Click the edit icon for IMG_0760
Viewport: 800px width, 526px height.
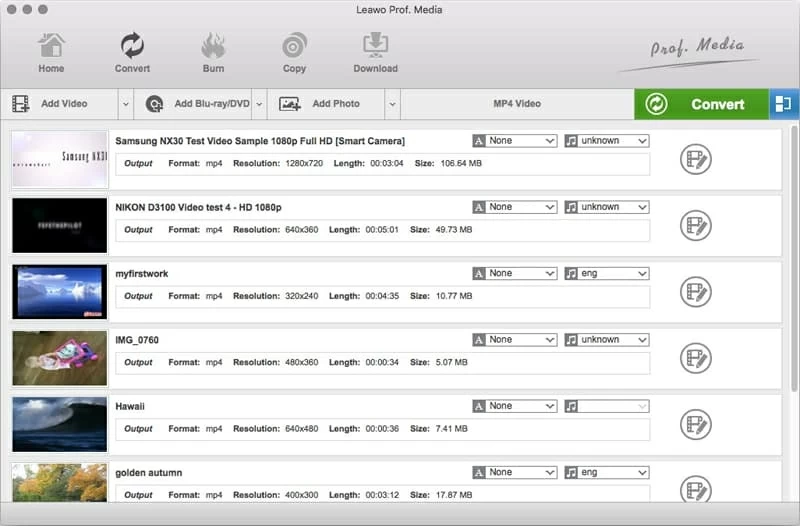coord(695,358)
